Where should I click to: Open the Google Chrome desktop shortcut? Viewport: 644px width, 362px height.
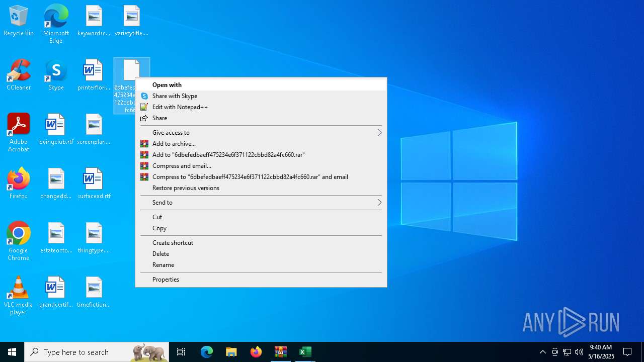click(x=19, y=241)
